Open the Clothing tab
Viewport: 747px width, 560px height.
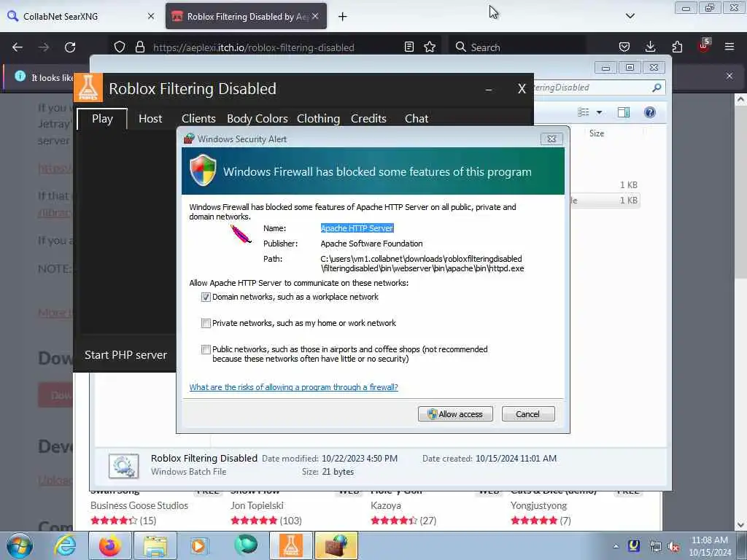(x=318, y=119)
